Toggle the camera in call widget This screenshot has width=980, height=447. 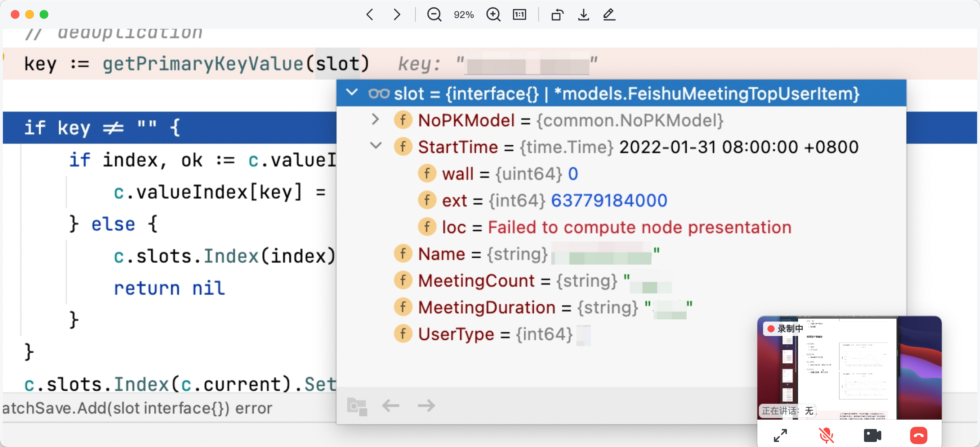tap(872, 435)
